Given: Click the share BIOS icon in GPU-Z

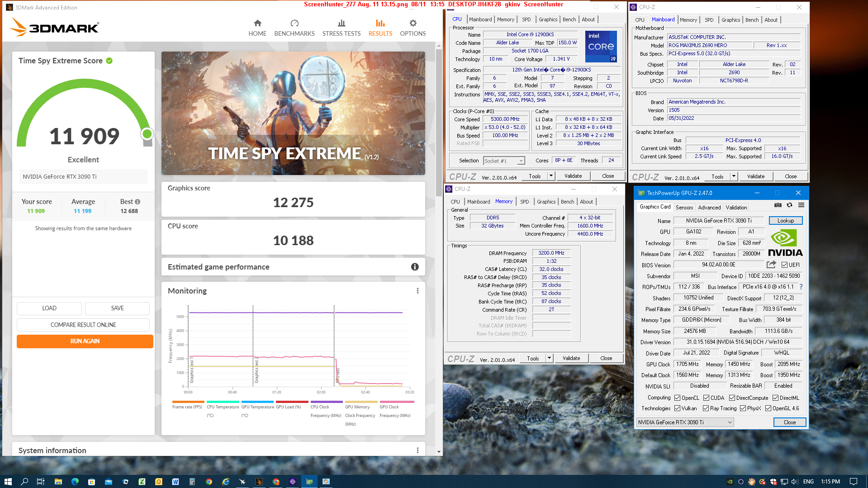Looking at the screenshot, I should click(x=771, y=264).
